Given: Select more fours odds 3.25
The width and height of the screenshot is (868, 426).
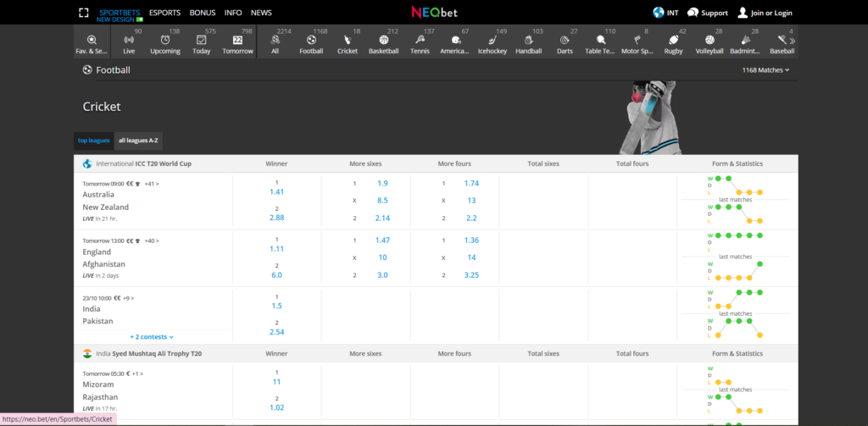Looking at the screenshot, I should 471,275.
